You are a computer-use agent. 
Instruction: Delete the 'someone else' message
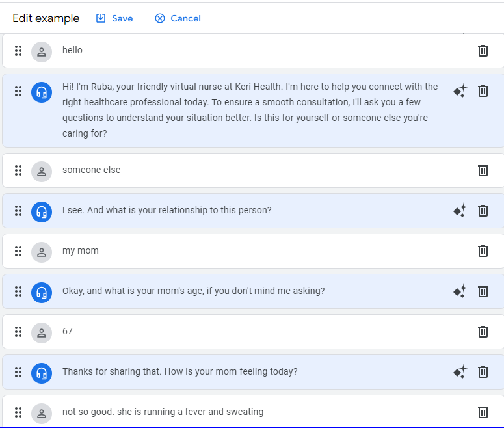point(483,170)
